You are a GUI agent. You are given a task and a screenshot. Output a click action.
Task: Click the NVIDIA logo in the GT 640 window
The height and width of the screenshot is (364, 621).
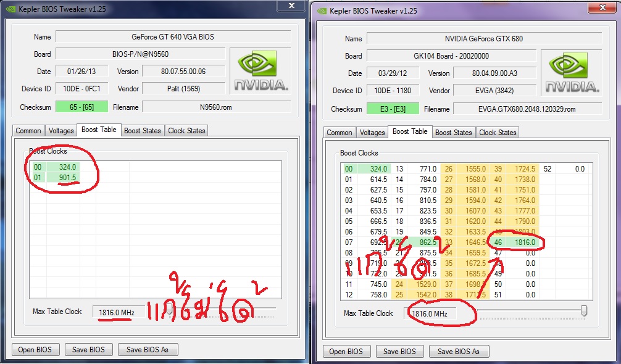pos(260,71)
